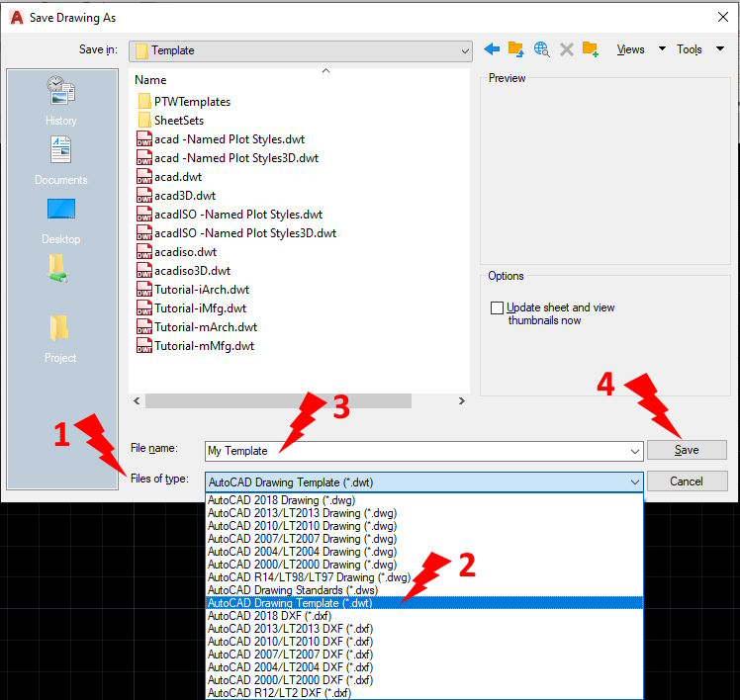Click the Delete X icon in toolbar
The image size is (740, 700).
point(566,49)
